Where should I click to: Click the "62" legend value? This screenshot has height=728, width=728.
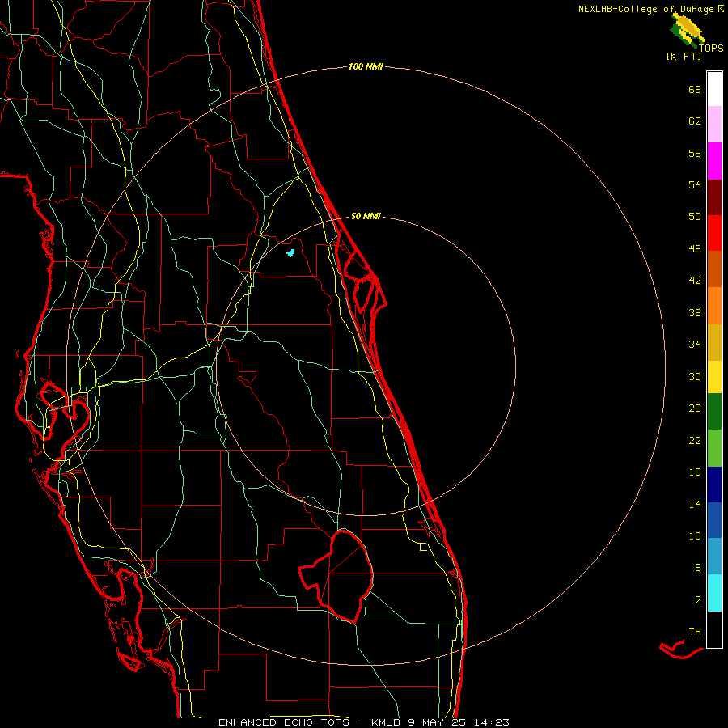[695, 121]
